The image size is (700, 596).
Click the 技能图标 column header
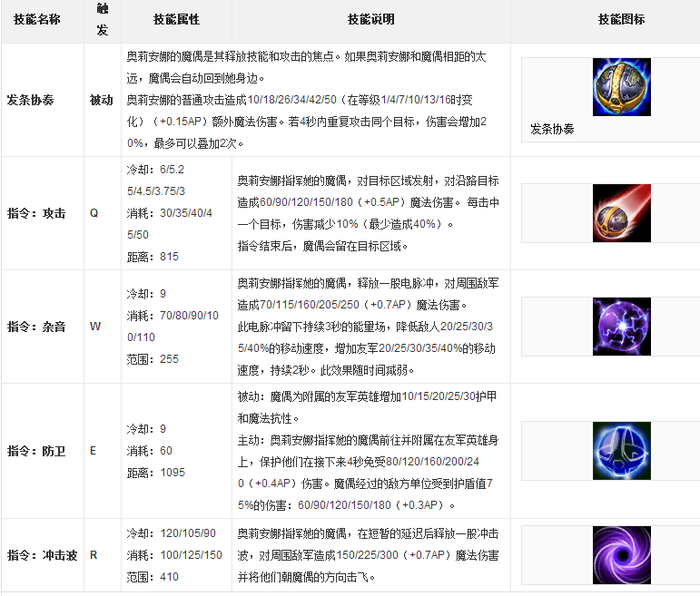point(621,20)
